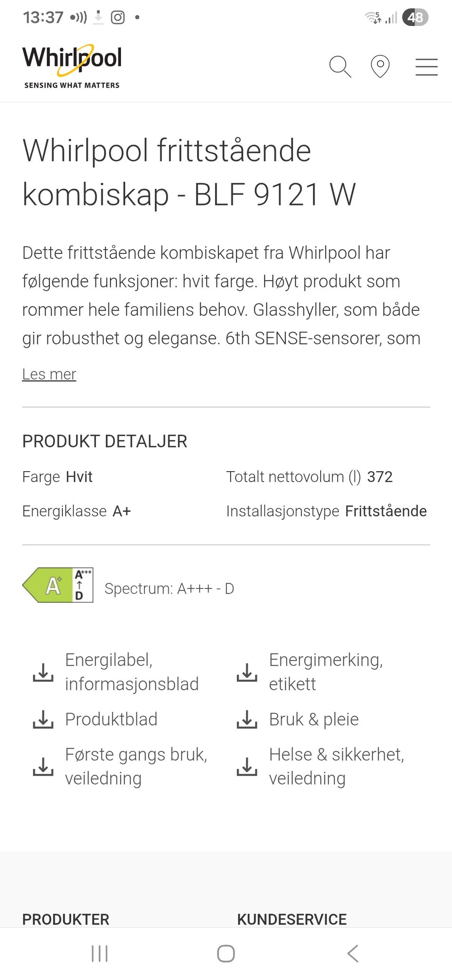Tap the Whirlpool logo
The height and width of the screenshot is (980, 452).
coord(72,66)
